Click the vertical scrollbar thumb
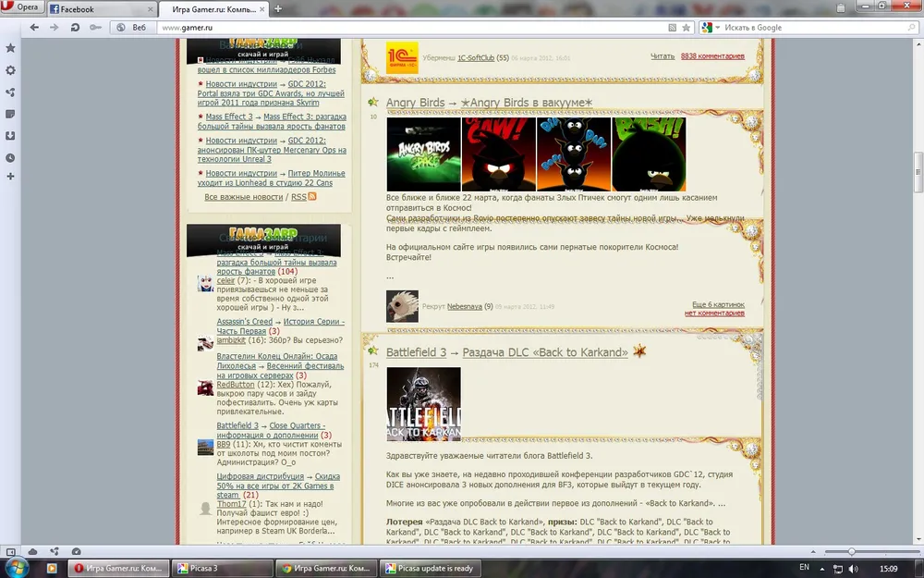924x578 pixels. (x=918, y=172)
